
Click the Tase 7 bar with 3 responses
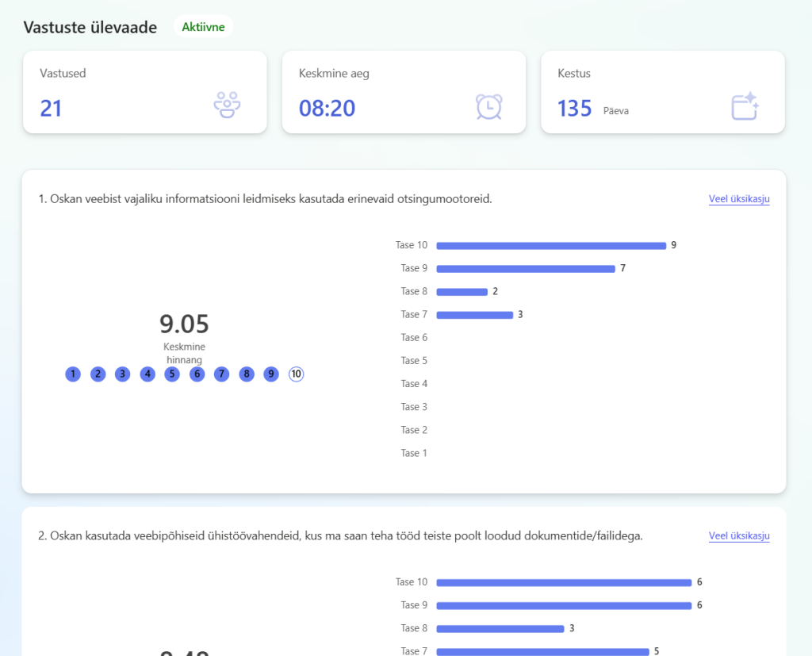(x=474, y=315)
